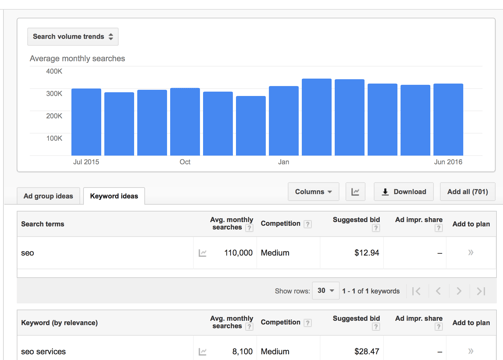Click the trend chart icon in seo row
Image resolution: width=503 pixels, height=360 pixels.
pyautogui.click(x=202, y=253)
